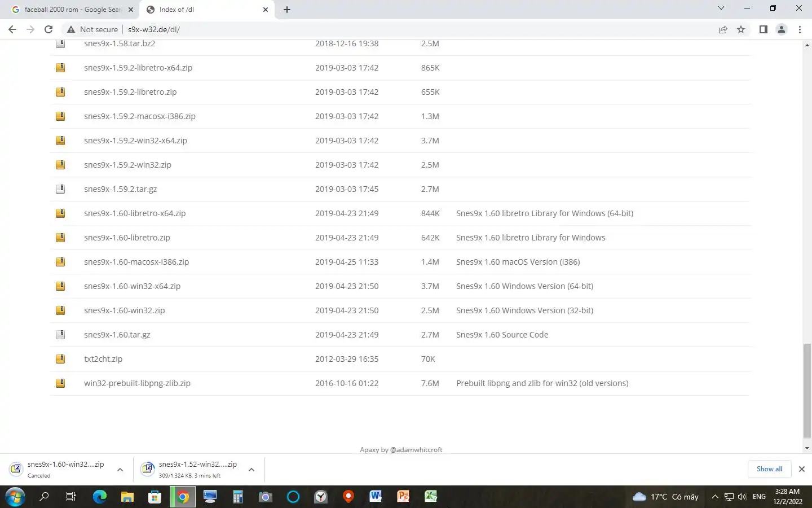
Task: Open the browser side panel
Action: pyautogui.click(x=763, y=29)
